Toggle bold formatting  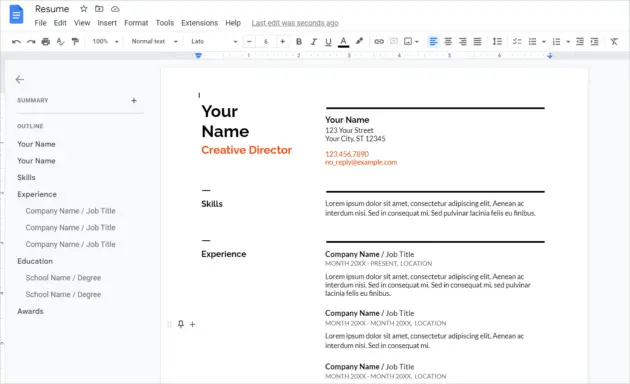point(299,41)
